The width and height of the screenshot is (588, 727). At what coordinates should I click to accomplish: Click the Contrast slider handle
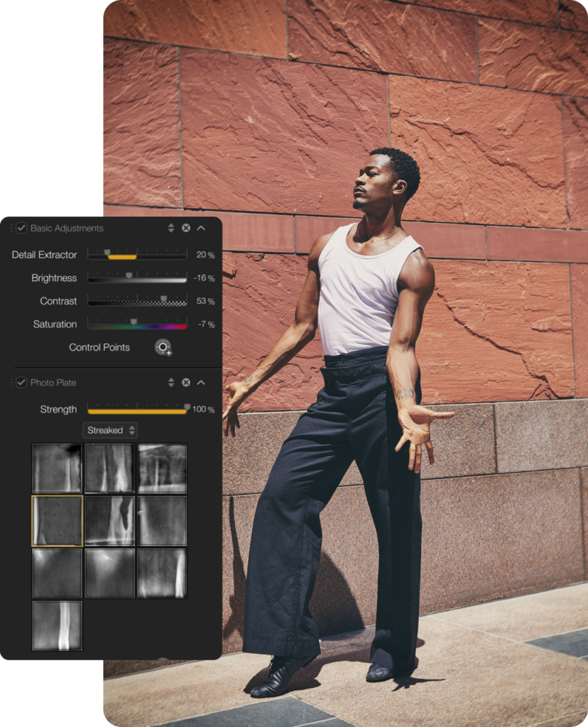pyautogui.click(x=163, y=299)
